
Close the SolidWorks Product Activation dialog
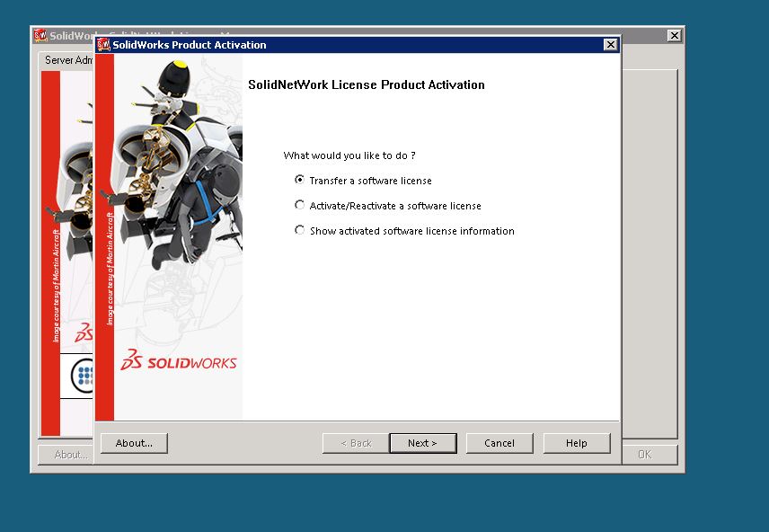pos(610,45)
